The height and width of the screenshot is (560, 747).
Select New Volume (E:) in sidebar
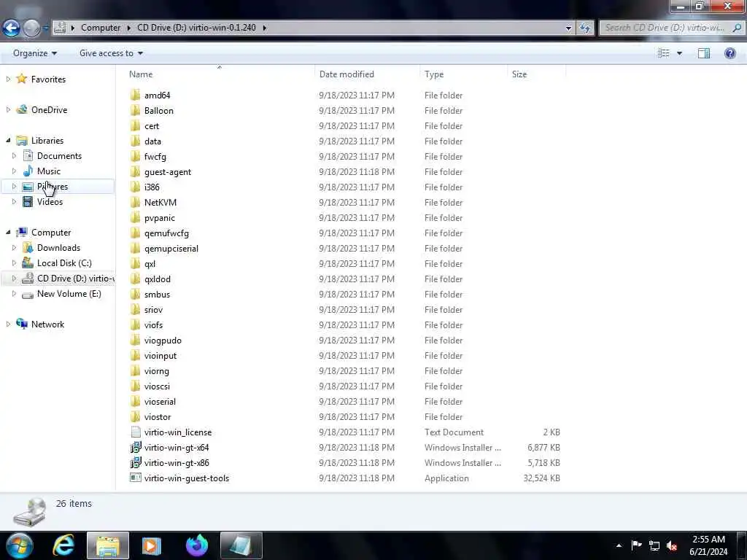tap(69, 293)
